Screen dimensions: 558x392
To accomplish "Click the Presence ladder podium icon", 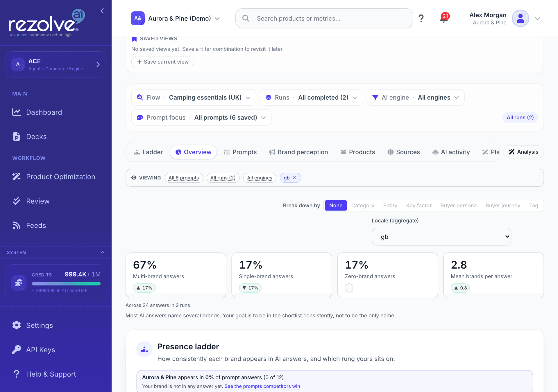I will coord(144,349).
